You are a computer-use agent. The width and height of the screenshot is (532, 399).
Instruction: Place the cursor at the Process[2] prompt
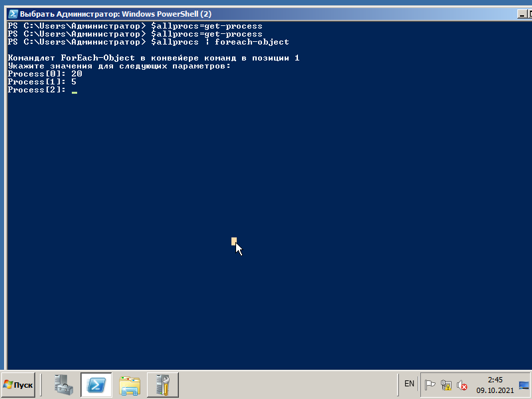(74, 90)
